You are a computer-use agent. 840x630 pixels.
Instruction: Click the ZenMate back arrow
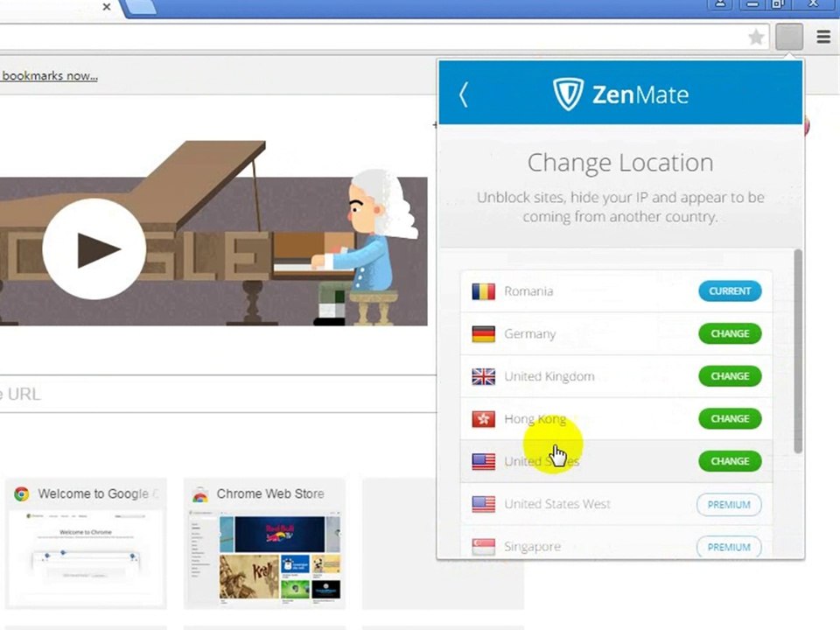pos(464,94)
